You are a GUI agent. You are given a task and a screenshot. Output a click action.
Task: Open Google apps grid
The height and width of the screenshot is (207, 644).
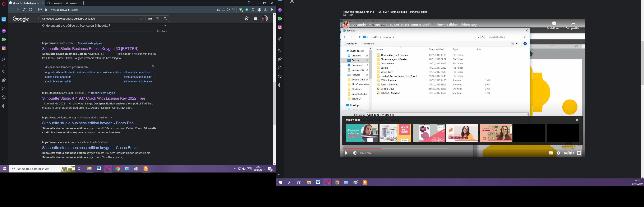255,19
